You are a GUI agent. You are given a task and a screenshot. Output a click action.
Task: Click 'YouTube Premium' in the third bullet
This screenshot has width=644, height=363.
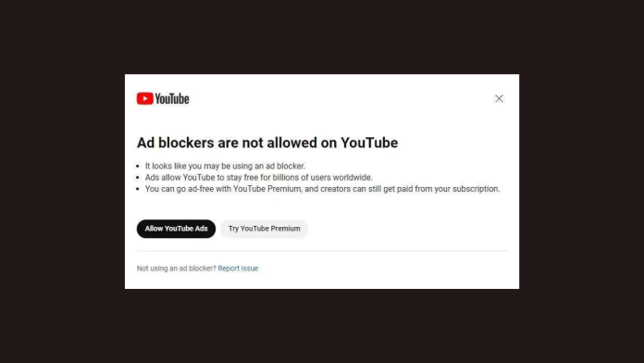coord(267,189)
